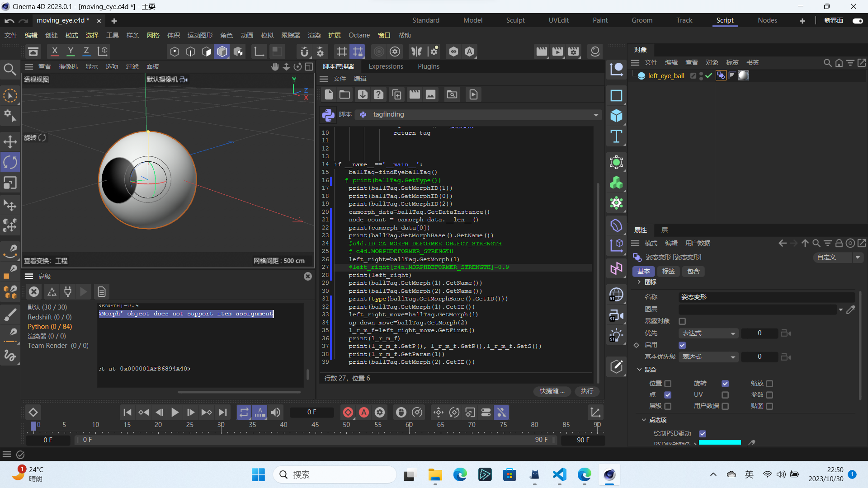Collapse the 点选项 section
868x488 pixels.
(x=644, y=420)
